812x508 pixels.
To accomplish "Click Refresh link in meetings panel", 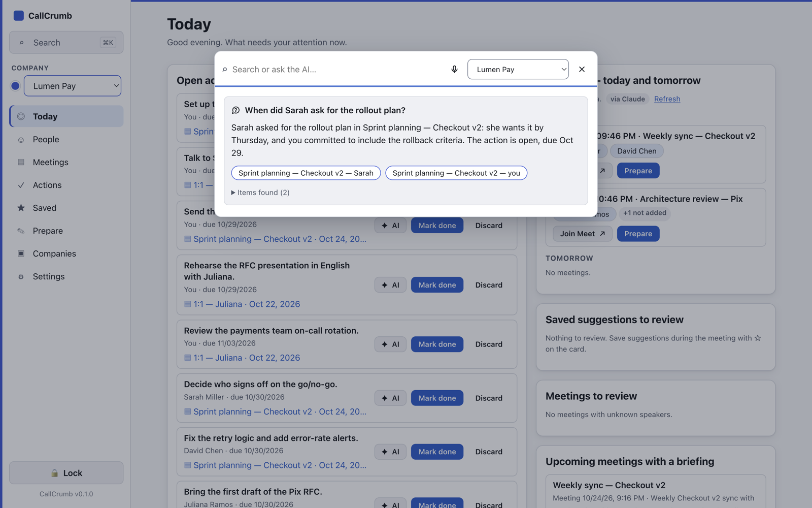I will (667, 99).
